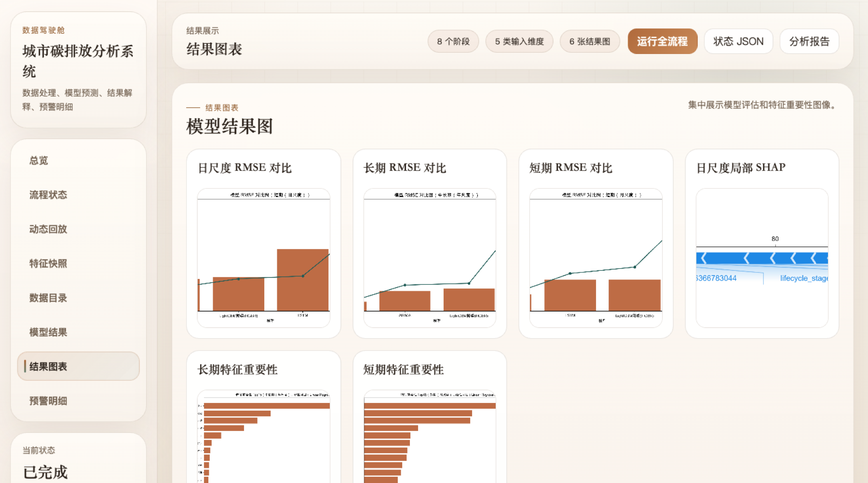Open the 状态 JSON view
Screen dimensions: 868x483
point(738,41)
